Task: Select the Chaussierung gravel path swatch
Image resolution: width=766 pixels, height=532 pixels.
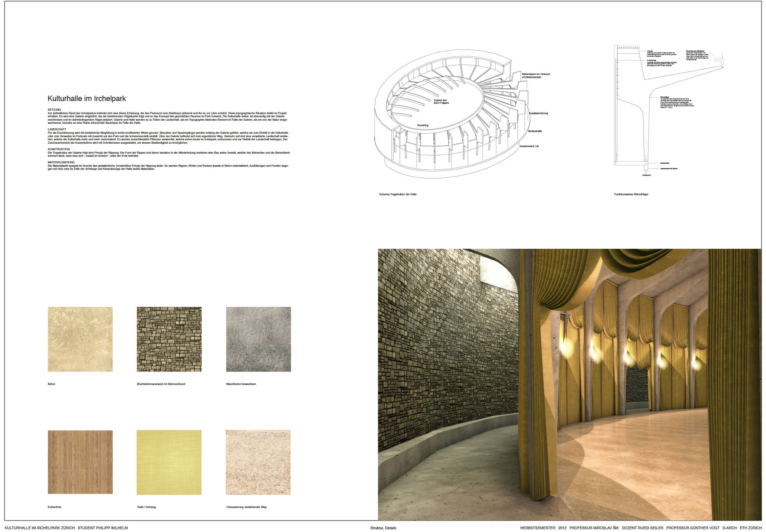Action: coord(259,462)
